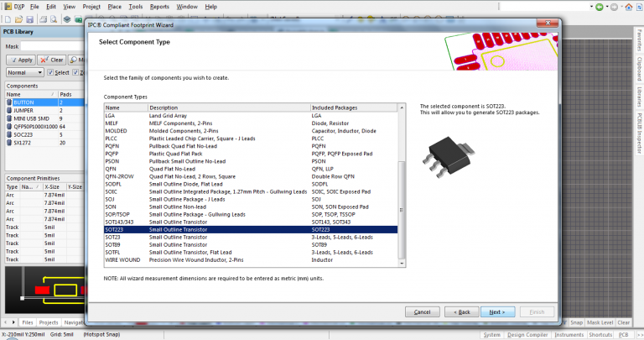Click the Instruments status bar button

(569, 335)
